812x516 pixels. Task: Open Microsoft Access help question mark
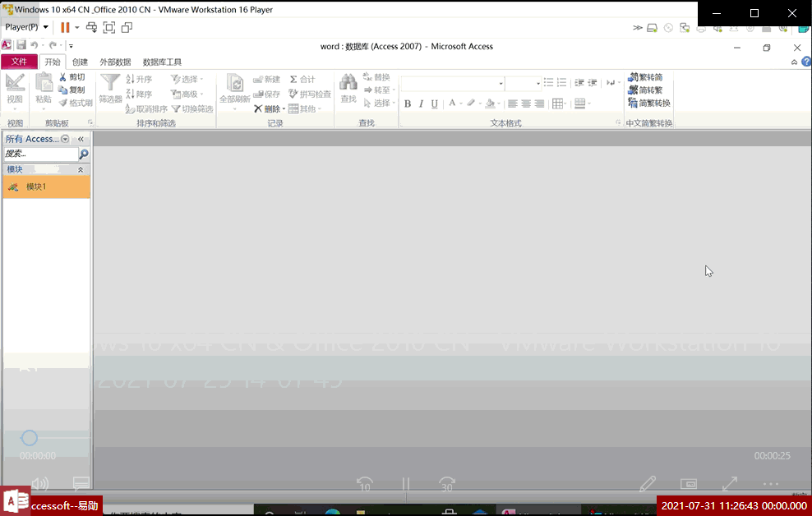point(806,62)
